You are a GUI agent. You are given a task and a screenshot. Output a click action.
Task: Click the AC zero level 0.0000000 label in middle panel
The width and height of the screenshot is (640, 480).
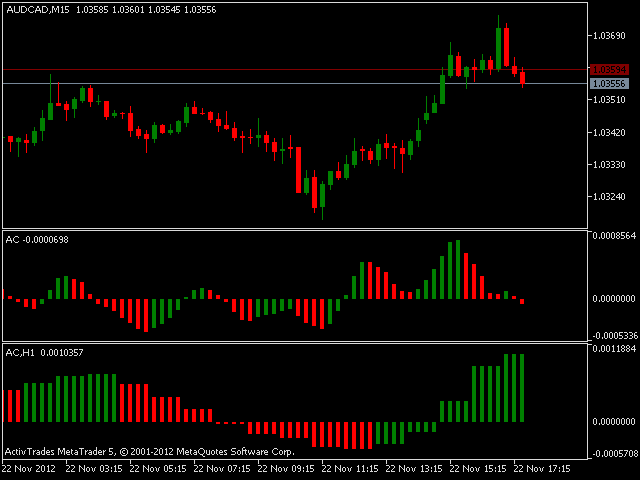(614, 299)
